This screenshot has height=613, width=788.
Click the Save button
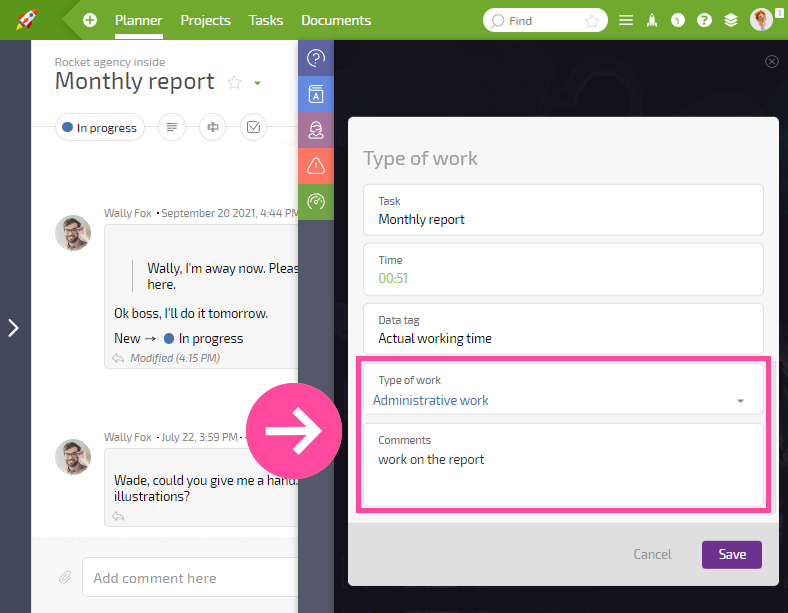pyautogui.click(x=732, y=555)
